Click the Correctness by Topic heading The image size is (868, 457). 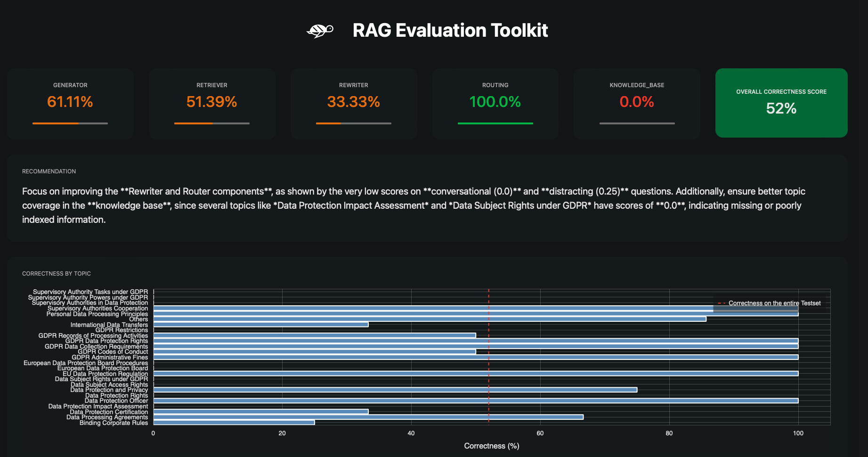(x=57, y=274)
